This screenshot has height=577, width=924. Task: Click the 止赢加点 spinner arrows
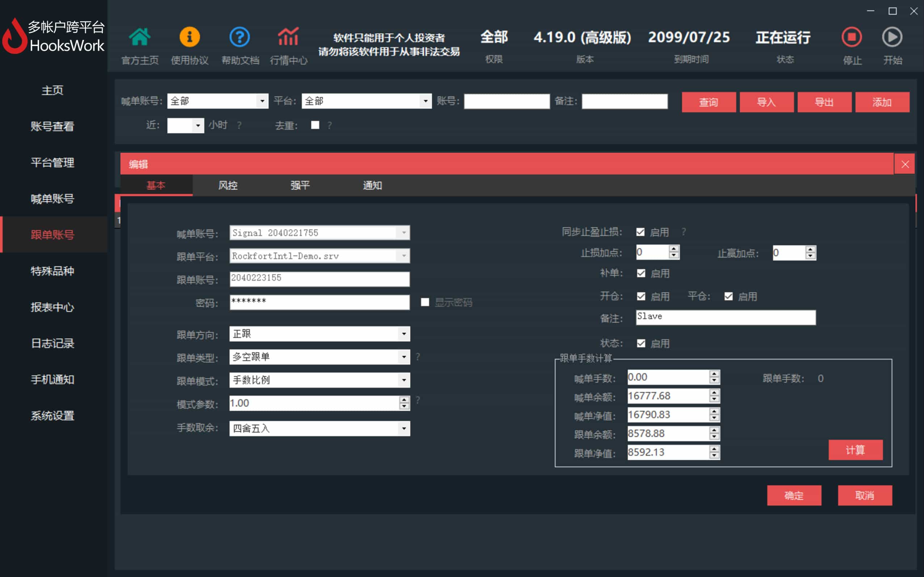[811, 253]
